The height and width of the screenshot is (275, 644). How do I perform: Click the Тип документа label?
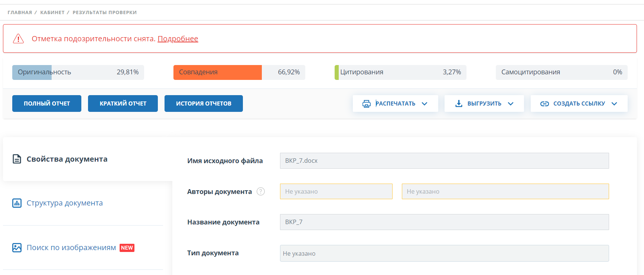[x=213, y=253]
